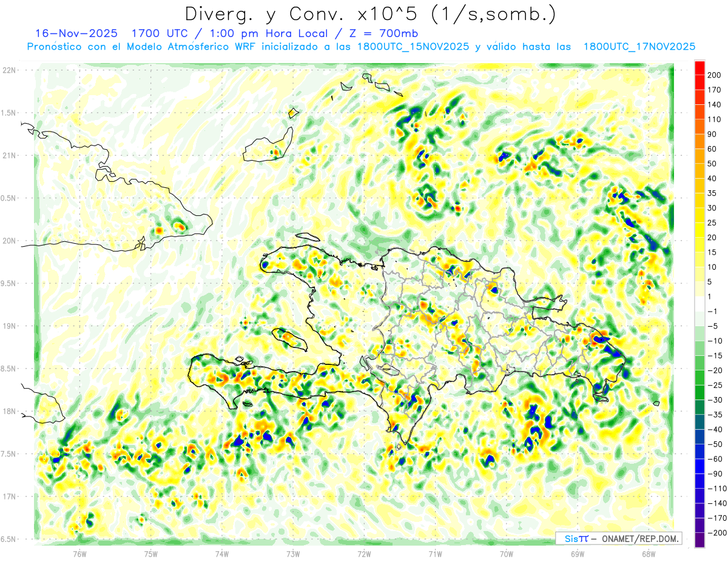Click the '18N' latitude label
The height and width of the screenshot is (562, 728).
[10, 411]
